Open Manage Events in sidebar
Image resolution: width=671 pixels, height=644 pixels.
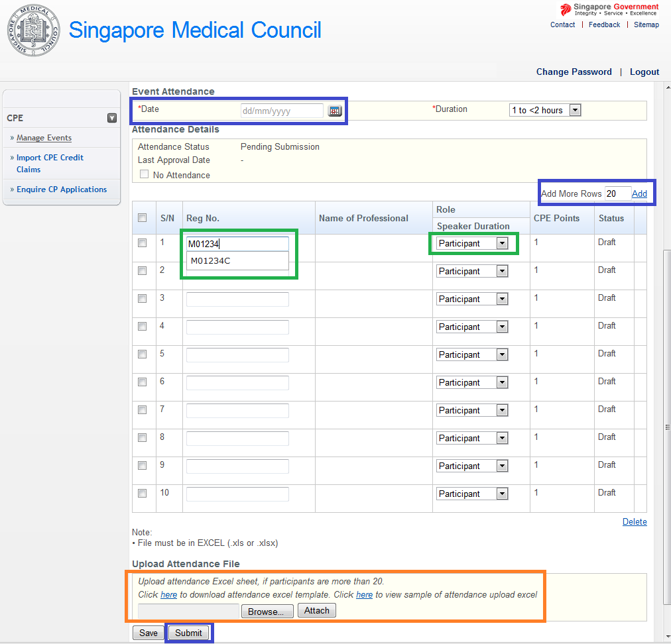point(44,138)
